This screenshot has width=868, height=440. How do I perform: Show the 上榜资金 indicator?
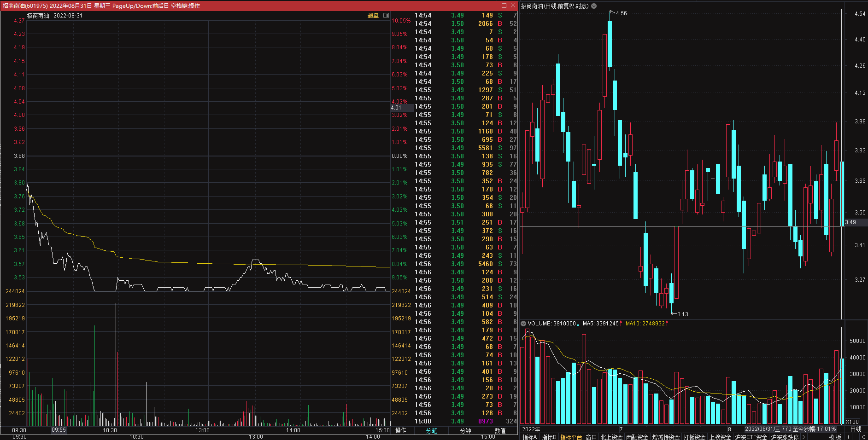(721, 437)
